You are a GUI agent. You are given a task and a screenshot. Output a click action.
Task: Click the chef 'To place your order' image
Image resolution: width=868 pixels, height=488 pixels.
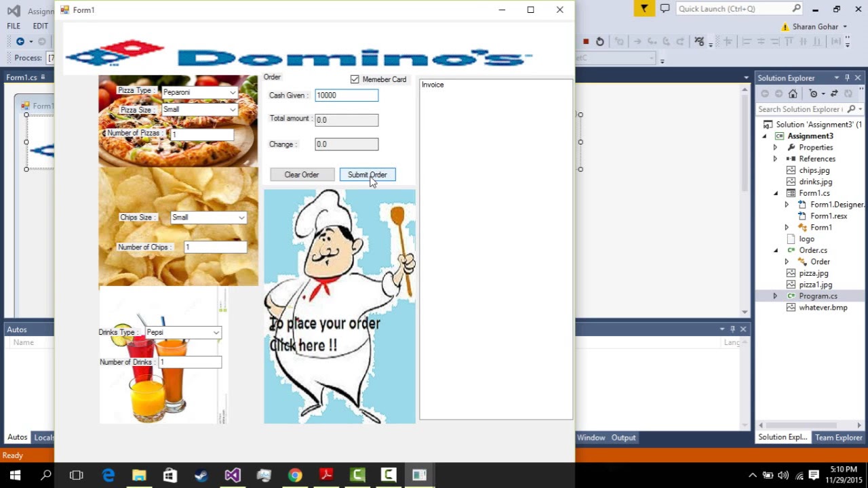(340, 306)
